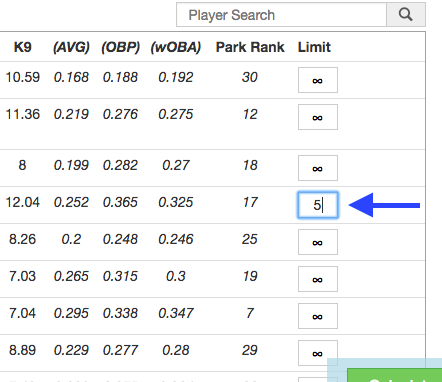The image size is (442, 382).
Task: Edit the Limit field in the 8.26 K9 row
Action: click(318, 242)
